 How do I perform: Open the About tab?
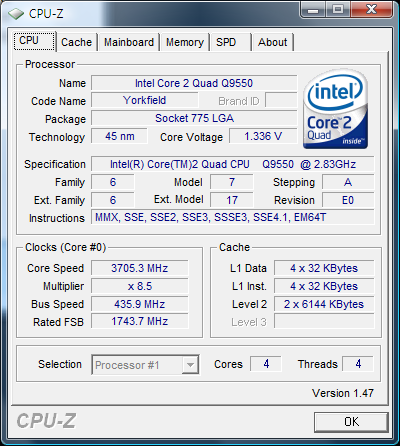[x=273, y=42]
